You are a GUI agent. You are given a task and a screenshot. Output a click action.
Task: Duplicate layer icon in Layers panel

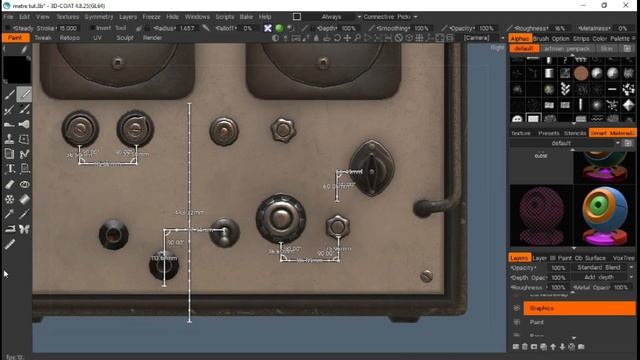544,347
